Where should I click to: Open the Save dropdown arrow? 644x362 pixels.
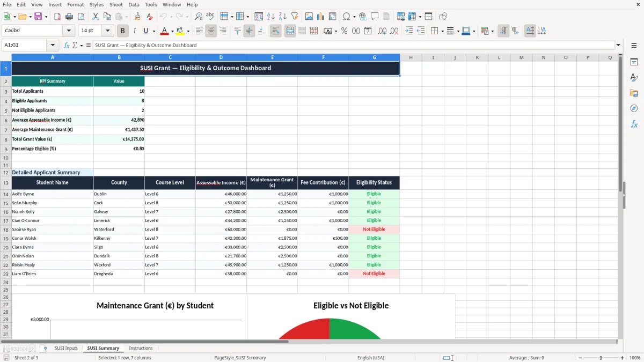(x=46, y=17)
